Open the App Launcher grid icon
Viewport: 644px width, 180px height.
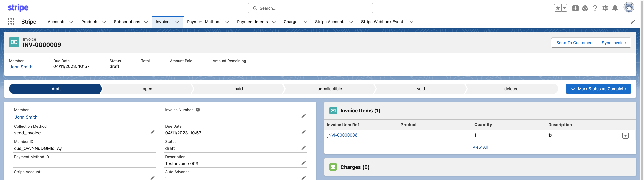point(11,22)
